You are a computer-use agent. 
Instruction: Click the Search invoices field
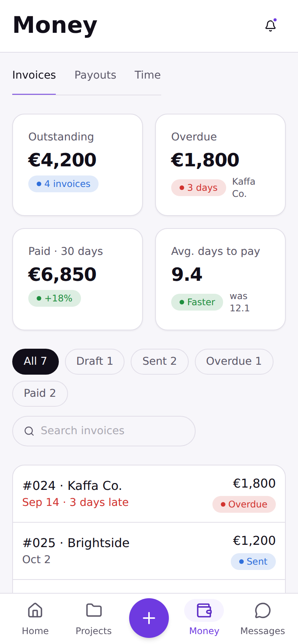104,431
